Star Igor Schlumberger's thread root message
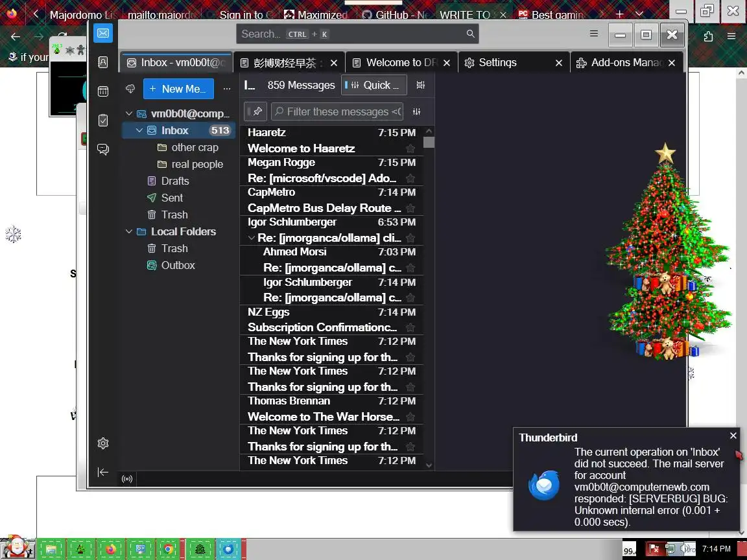 coord(410,238)
